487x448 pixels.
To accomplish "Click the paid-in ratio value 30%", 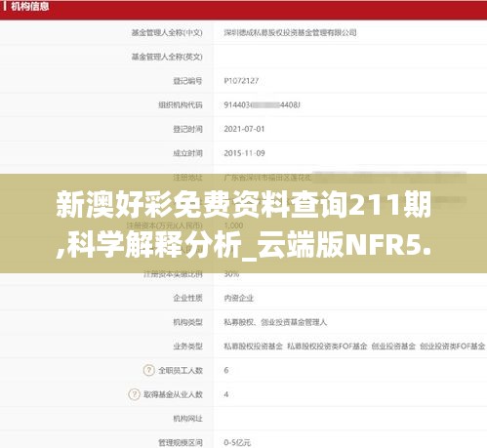I will 231,274.
